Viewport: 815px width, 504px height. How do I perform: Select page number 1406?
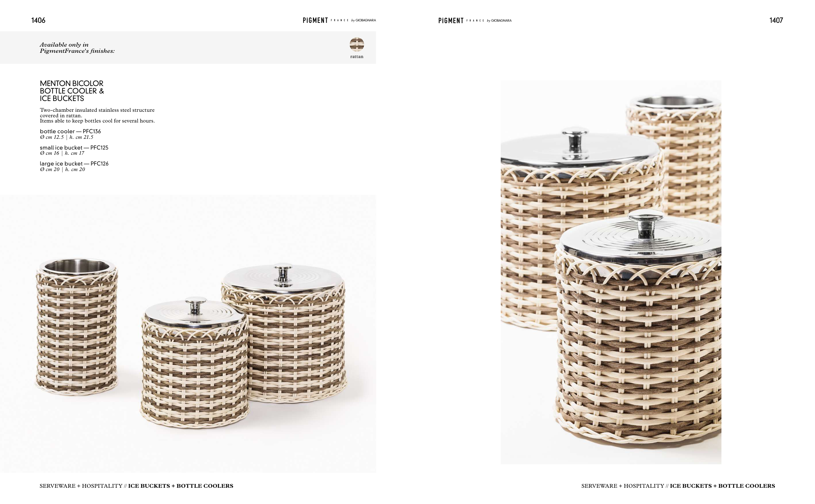coord(38,20)
